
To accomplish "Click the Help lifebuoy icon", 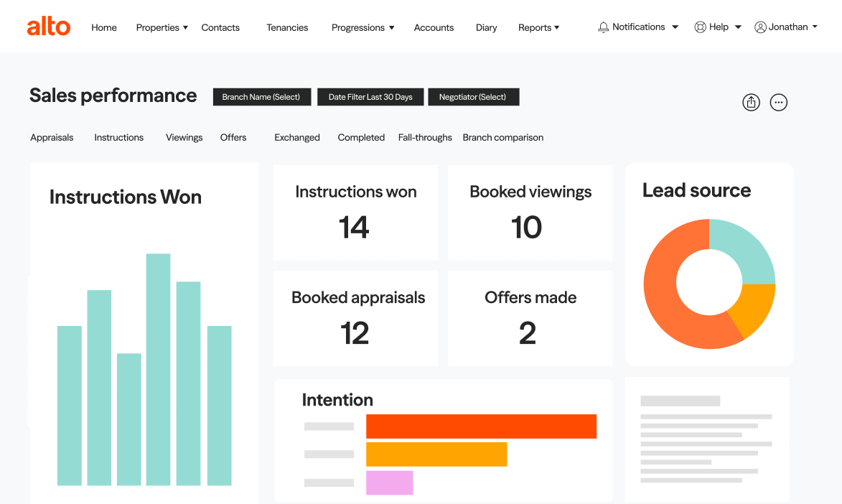I will coord(700,27).
